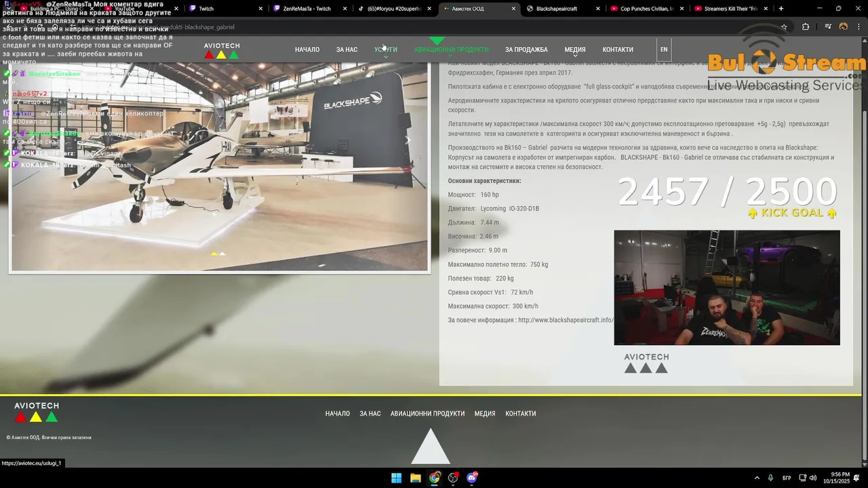This screenshot has width=868, height=488.
Task: Change the БГР keyboard language
Action: tap(787, 478)
